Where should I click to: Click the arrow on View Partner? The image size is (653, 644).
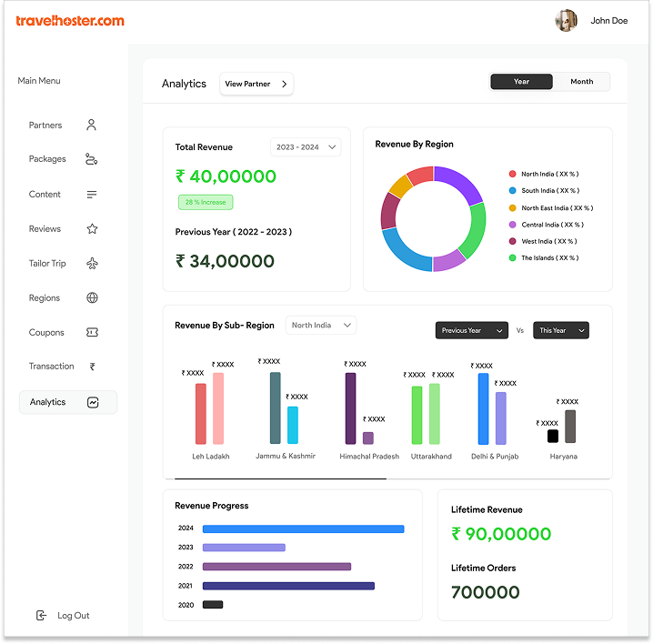[x=285, y=85]
